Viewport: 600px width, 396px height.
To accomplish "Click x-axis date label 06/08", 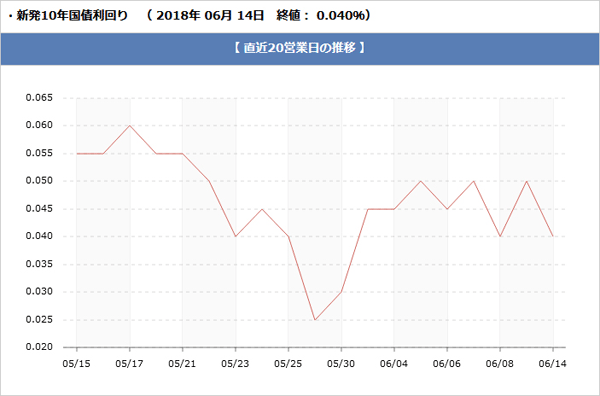I will pos(499,363).
